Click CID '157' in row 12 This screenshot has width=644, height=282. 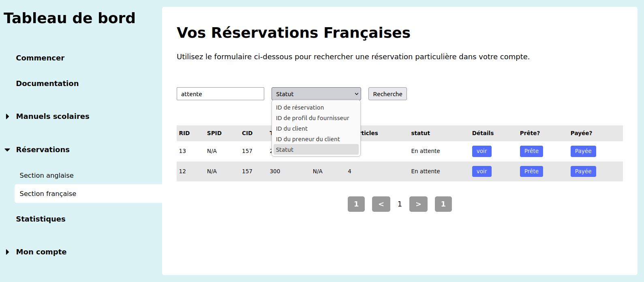click(x=247, y=171)
